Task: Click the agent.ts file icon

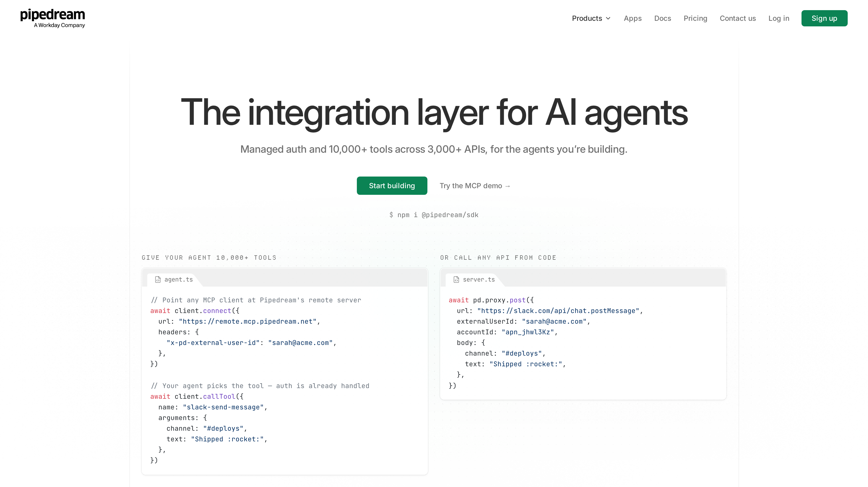Action: pyautogui.click(x=158, y=280)
